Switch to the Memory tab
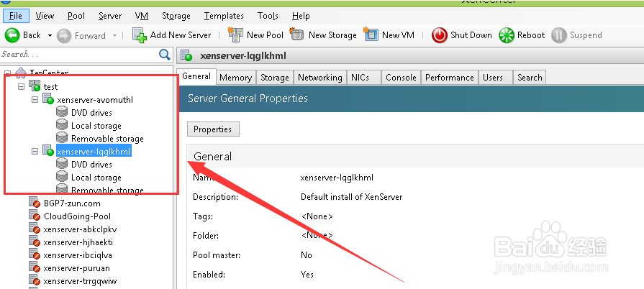The width and height of the screenshot is (644, 289). (235, 78)
